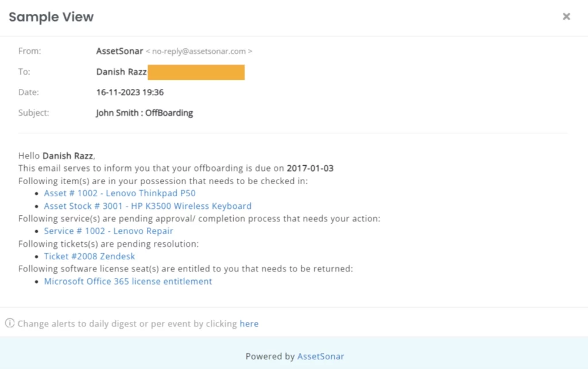This screenshot has height=369, width=588.
Task: Click the info icon beside alerts text
Action: coord(10,324)
